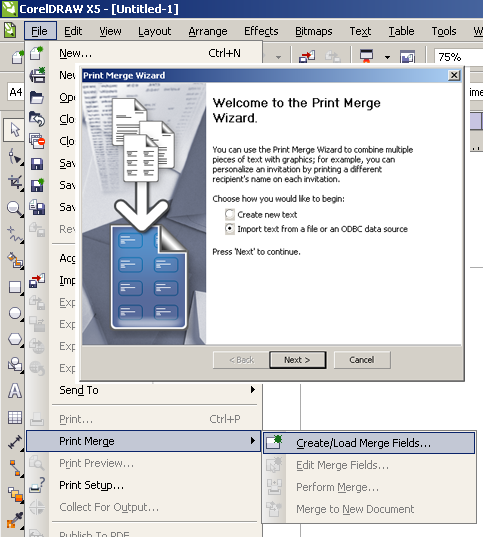Select the Freehand tool in toolbox

pos(14,234)
